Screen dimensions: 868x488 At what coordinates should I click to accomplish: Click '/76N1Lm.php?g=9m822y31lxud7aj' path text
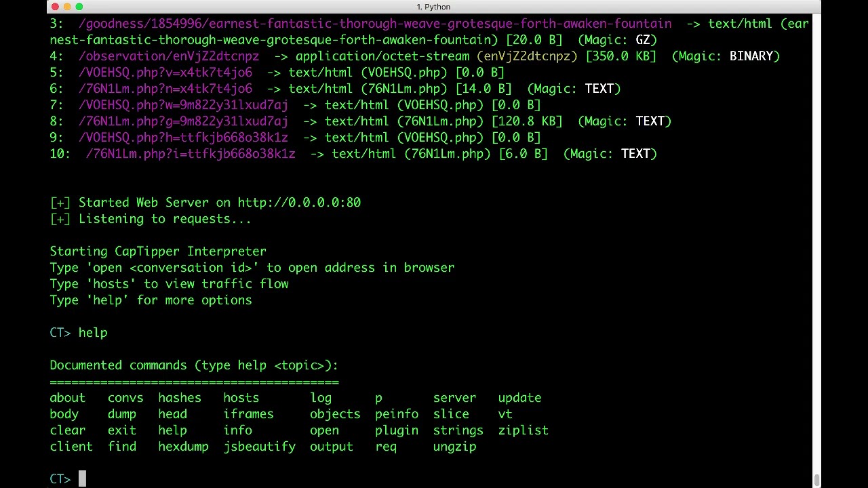pyautogui.click(x=183, y=121)
